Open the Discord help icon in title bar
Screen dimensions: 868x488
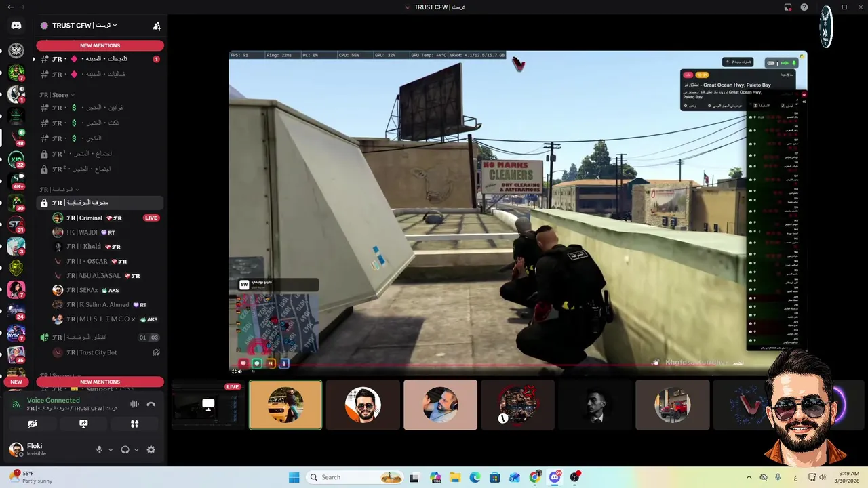click(804, 7)
